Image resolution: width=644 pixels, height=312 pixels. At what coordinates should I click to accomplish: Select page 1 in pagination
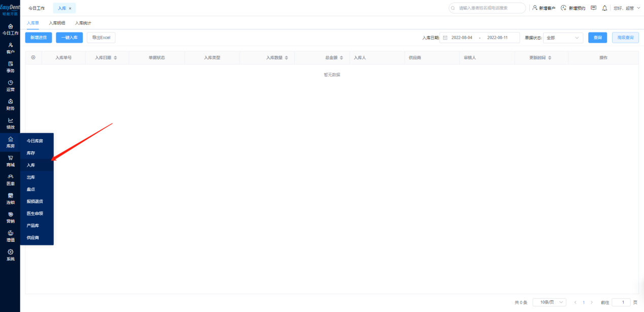pyautogui.click(x=584, y=302)
